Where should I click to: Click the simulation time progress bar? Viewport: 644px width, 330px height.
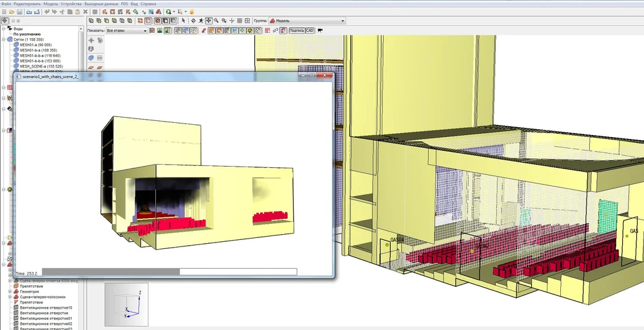pyautogui.click(x=169, y=272)
